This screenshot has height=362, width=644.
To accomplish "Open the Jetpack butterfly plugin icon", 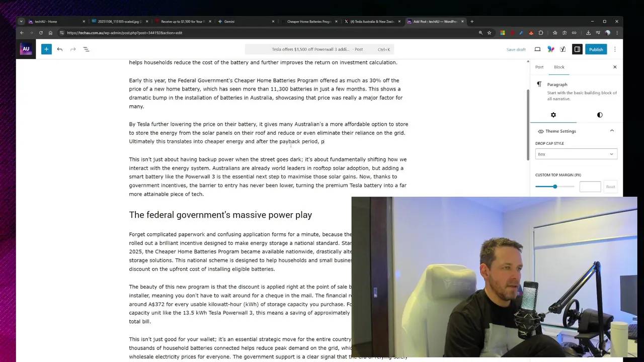I will pyautogui.click(x=551, y=49).
